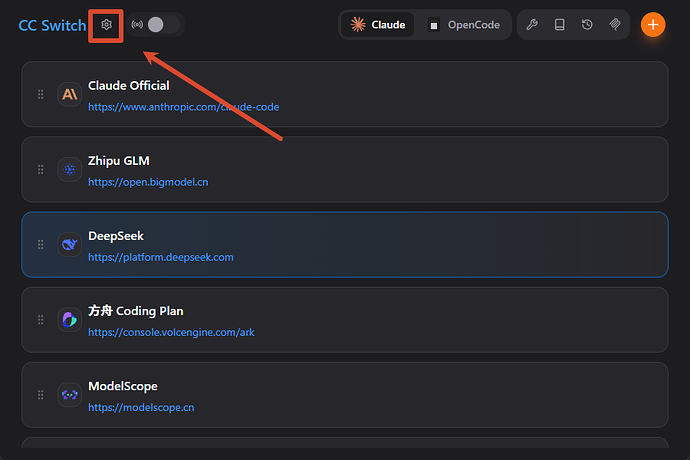690x460 pixels.
Task: Select the 方舟 Coding Plan name
Action: (136, 311)
